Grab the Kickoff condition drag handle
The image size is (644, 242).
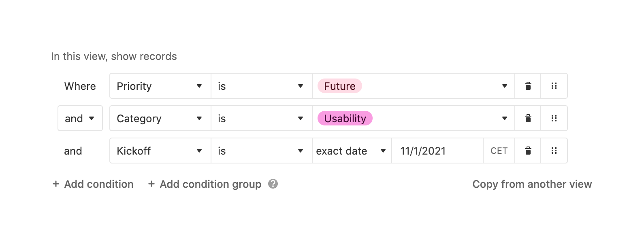(x=554, y=151)
